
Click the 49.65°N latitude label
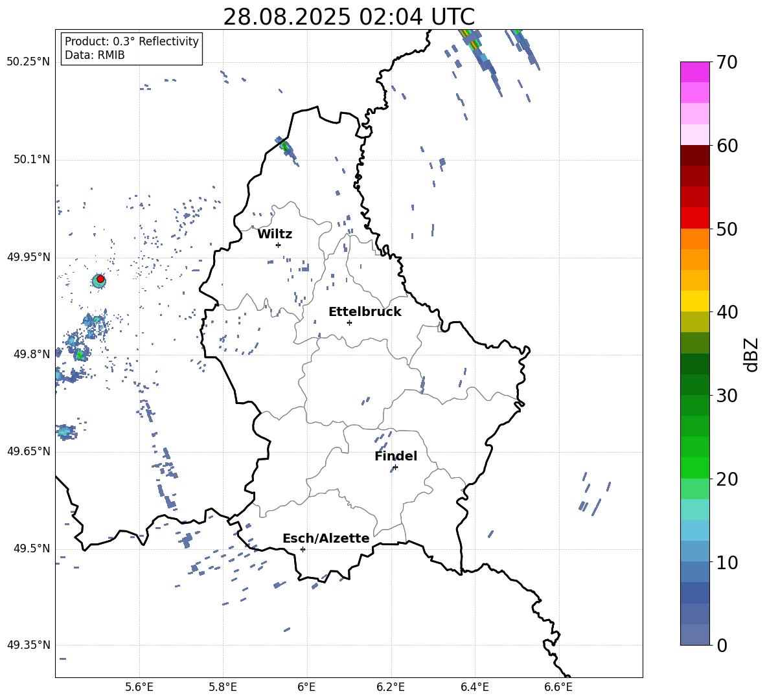click(x=29, y=451)
